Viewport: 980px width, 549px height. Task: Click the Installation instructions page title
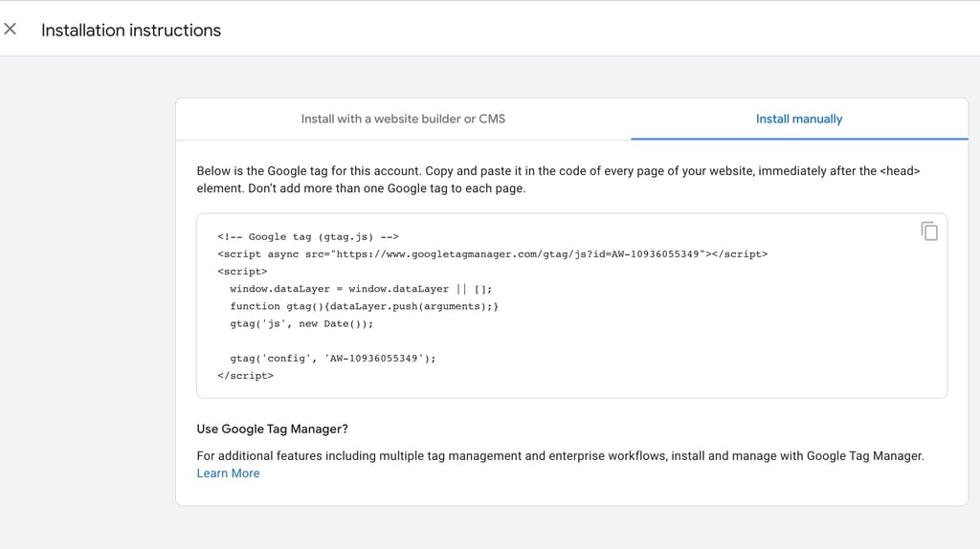(131, 31)
